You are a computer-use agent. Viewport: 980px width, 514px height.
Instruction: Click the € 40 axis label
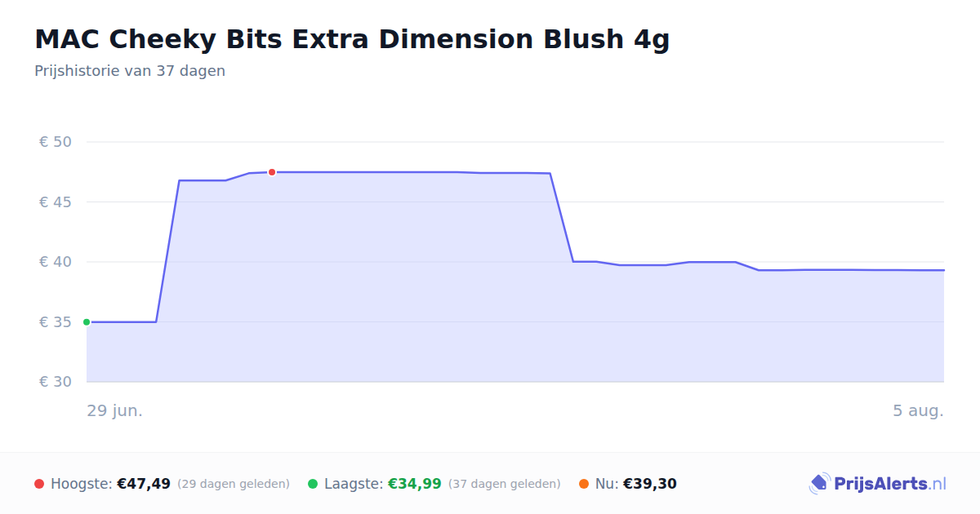tap(56, 262)
